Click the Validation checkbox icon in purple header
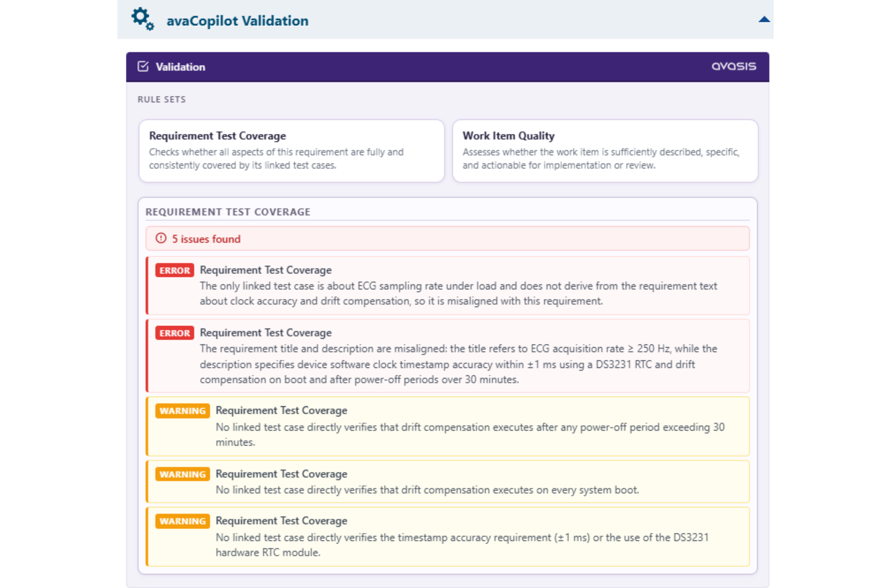890x588 pixels. click(143, 66)
